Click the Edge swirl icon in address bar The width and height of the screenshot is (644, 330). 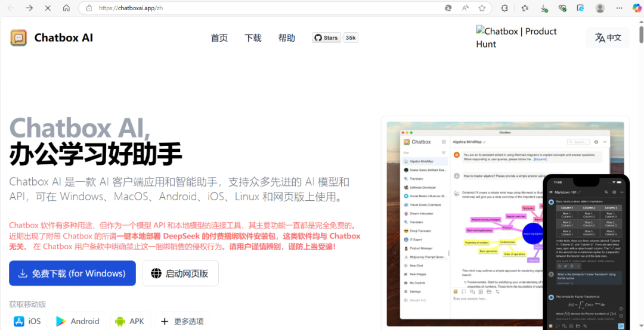click(448, 8)
